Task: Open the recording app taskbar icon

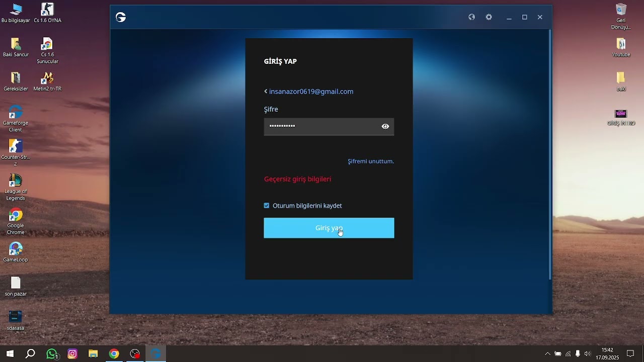Action: [135, 354]
